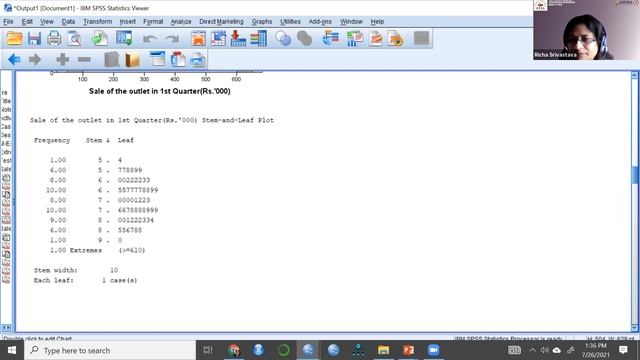Click the Insert Heading icon

coord(157,60)
